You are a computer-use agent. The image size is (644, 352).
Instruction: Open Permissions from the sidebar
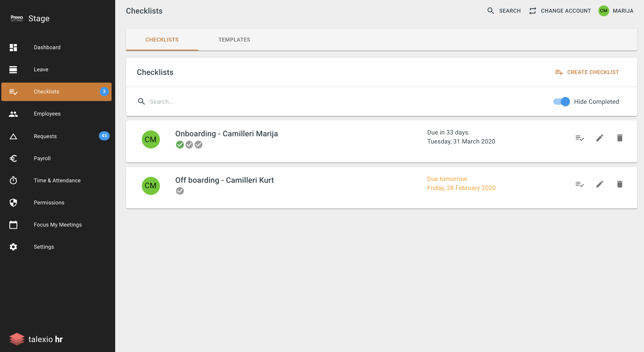(56, 203)
